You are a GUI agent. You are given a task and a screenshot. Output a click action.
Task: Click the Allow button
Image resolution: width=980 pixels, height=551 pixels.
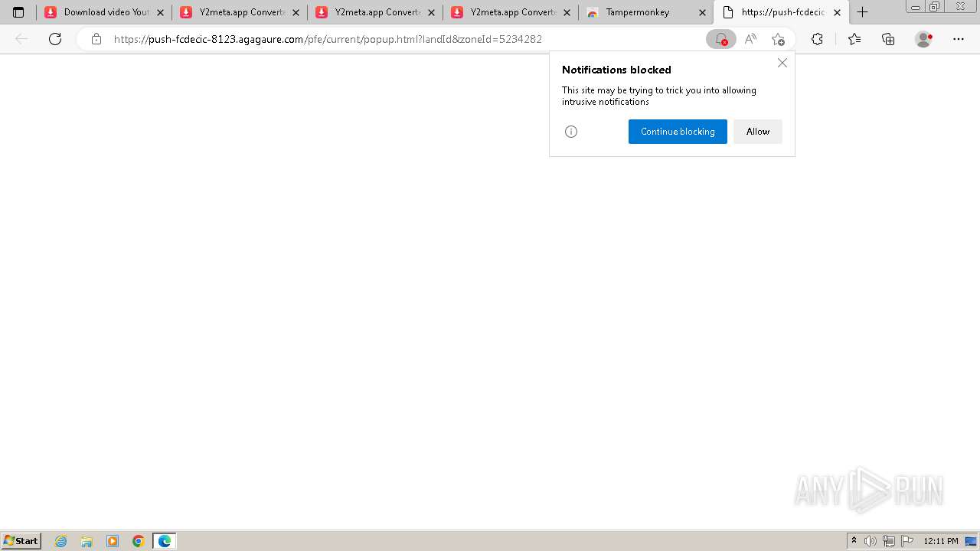pyautogui.click(x=758, y=132)
